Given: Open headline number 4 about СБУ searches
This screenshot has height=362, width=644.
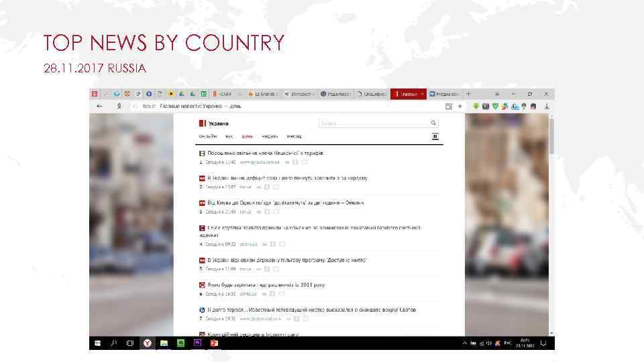Looking at the screenshot, I should tap(310, 231).
